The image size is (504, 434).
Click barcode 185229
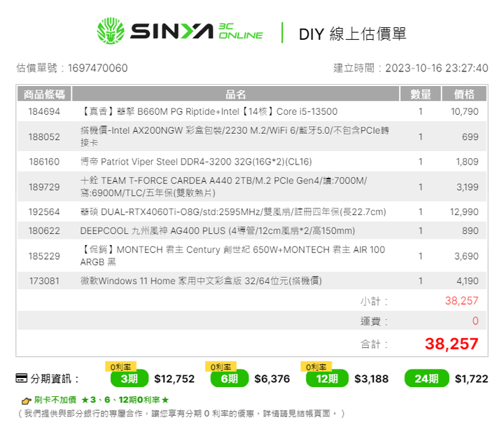(44, 256)
